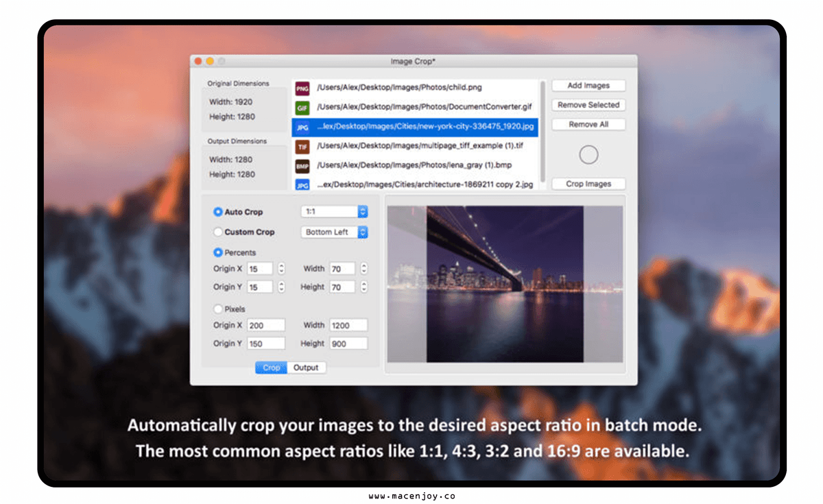Open the 1:1 aspect ratio dropdown
This screenshot has width=823, height=504.
coord(335,212)
